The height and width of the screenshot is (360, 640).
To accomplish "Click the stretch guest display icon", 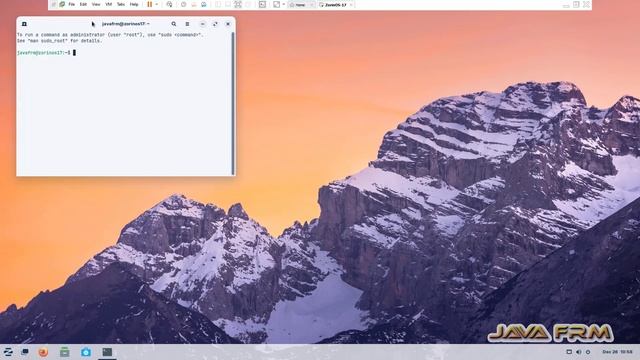I will [276, 4].
